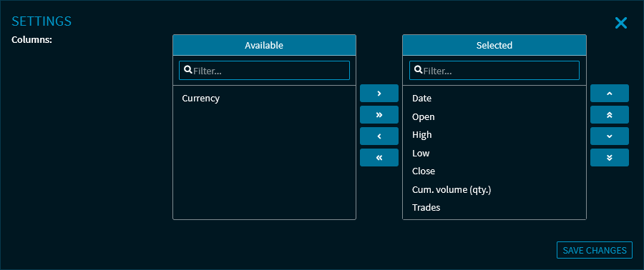Click the Save Changes button
The width and height of the screenshot is (644, 270).
[x=595, y=250]
